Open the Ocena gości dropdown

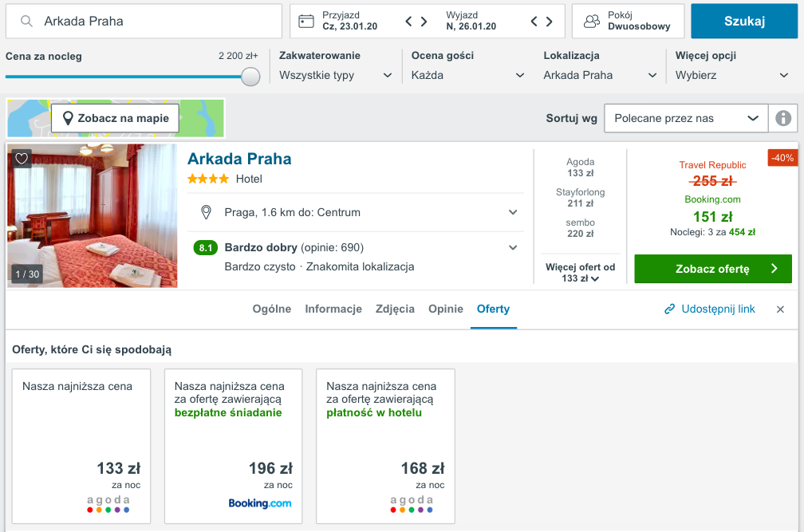(x=467, y=75)
